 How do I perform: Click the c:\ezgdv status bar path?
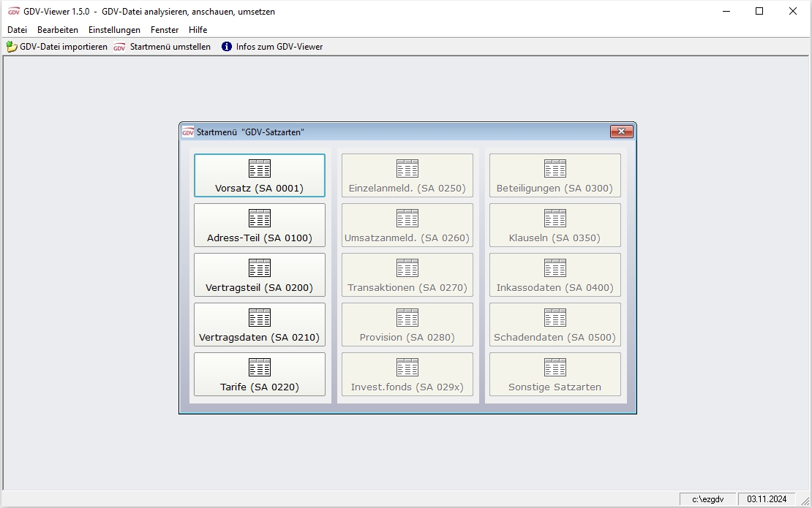tap(707, 499)
